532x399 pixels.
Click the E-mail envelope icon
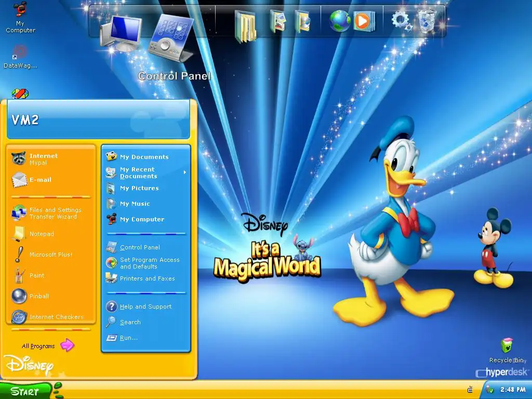tap(19, 180)
